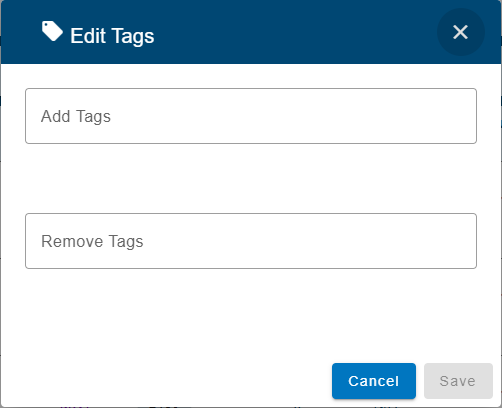This screenshot has width=502, height=408.
Task: Click the dark blue dialog header bar
Action: pos(251,32)
